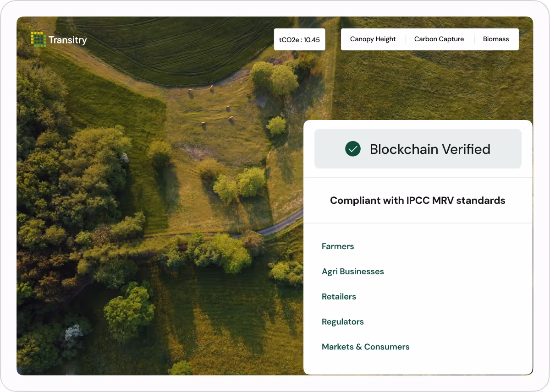Expand the stakeholders panel

(418, 297)
